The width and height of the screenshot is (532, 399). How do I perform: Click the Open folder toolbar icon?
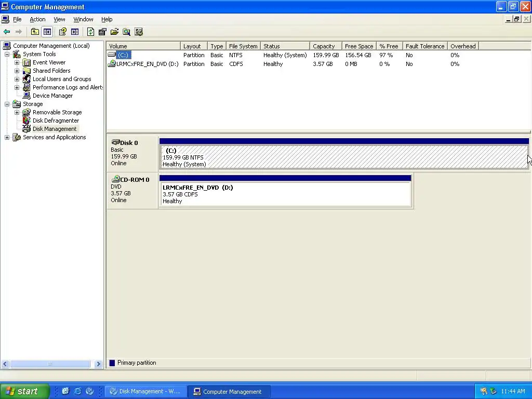[114, 32]
